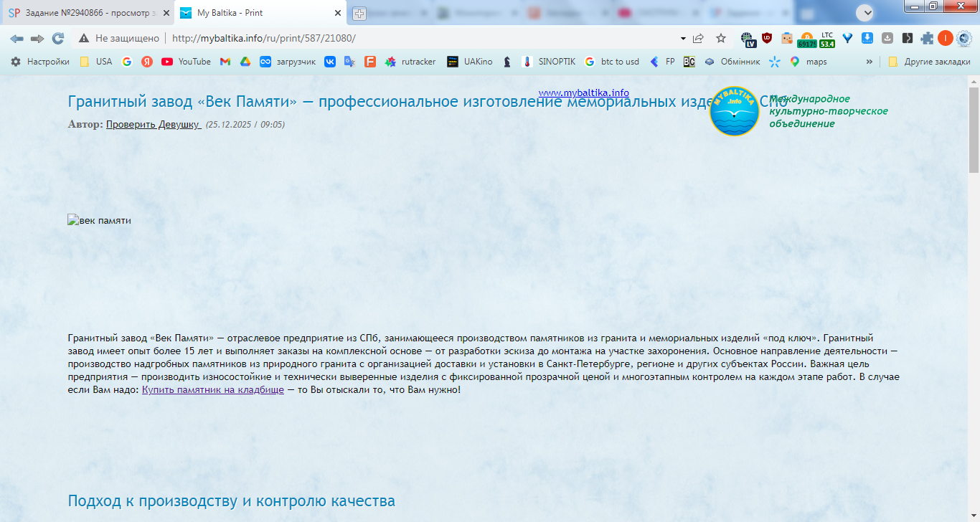Open the Gmail bookmark icon
Screen dimensions: 980x522
tap(225, 62)
